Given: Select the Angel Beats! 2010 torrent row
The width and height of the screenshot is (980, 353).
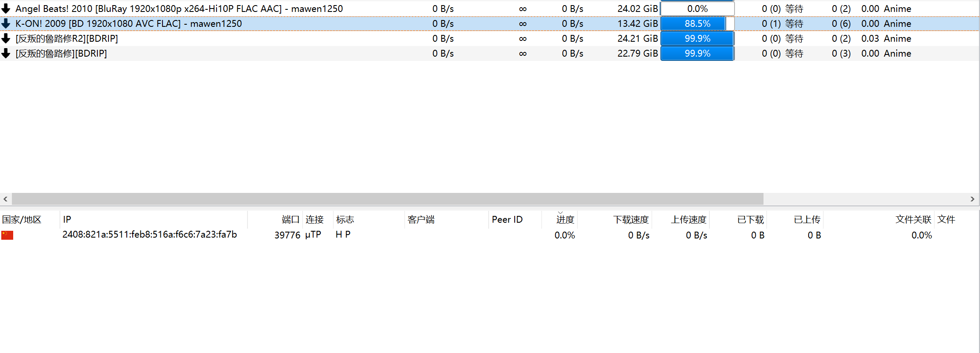Looking at the screenshot, I should 490,9.
